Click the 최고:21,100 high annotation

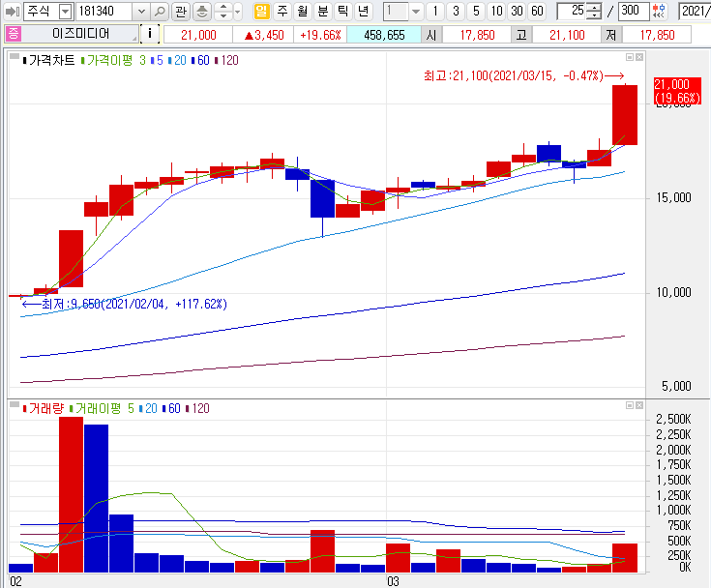523,75
